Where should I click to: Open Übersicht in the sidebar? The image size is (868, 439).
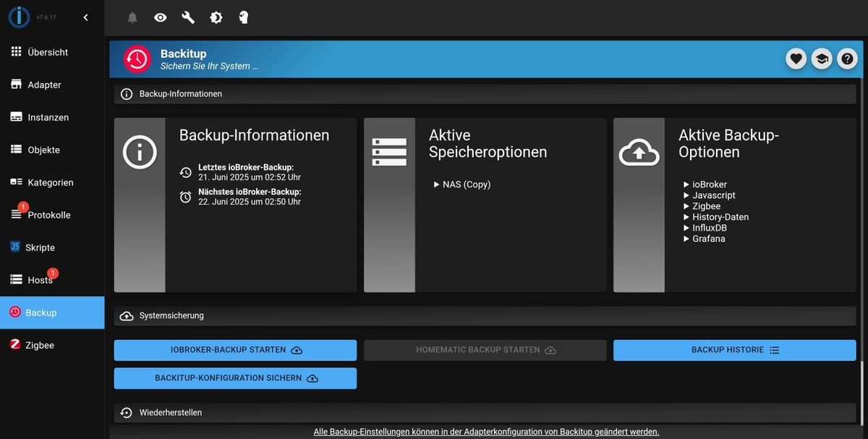pyautogui.click(x=52, y=52)
